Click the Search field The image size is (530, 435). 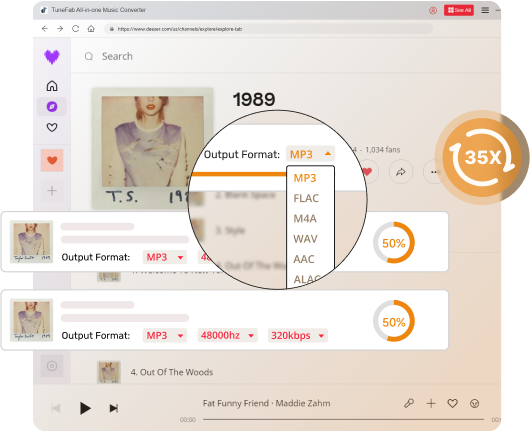point(117,56)
